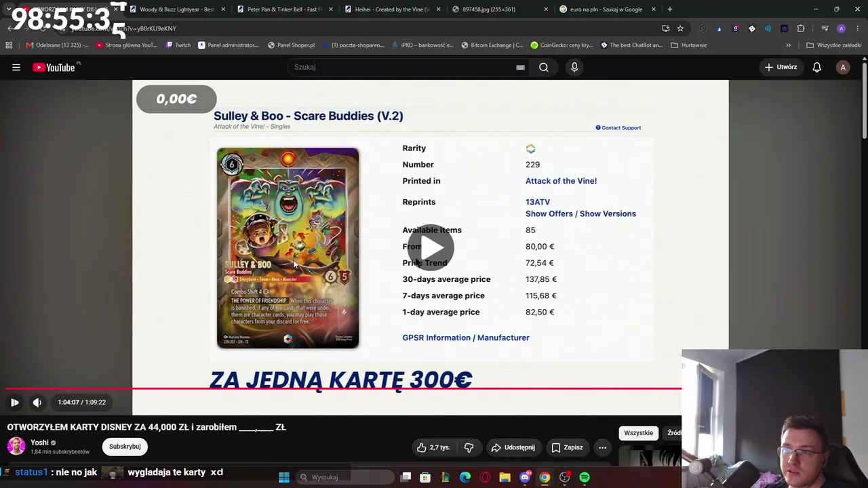
Task: Go to the YouTube home logo
Action: pyautogui.click(x=54, y=67)
